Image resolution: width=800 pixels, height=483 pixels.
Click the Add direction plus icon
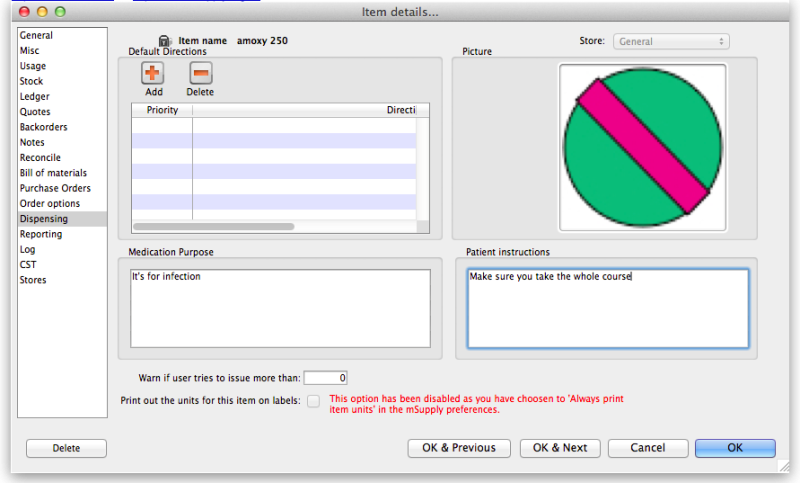pyautogui.click(x=153, y=73)
